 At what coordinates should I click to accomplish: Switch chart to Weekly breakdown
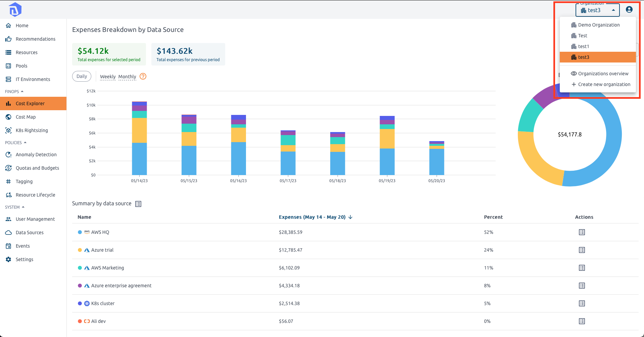(108, 77)
